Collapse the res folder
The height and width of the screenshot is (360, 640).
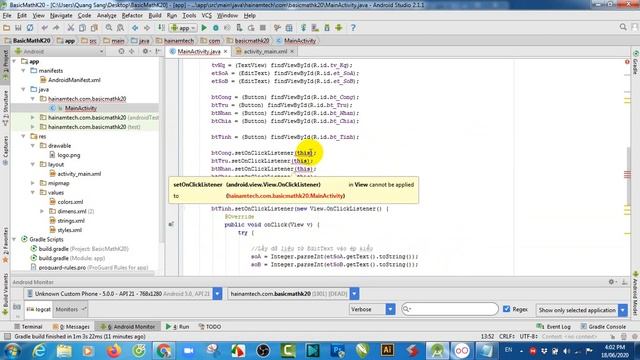(x=24, y=136)
